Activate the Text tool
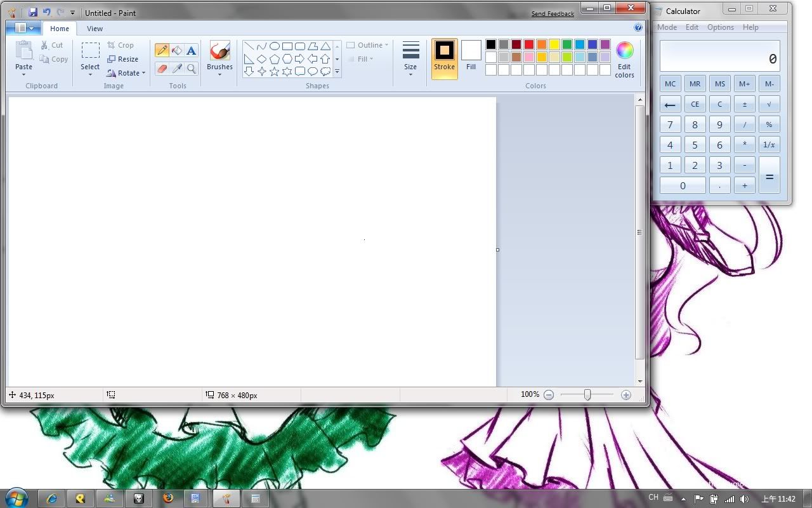812x508 pixels. click(191, 50)
